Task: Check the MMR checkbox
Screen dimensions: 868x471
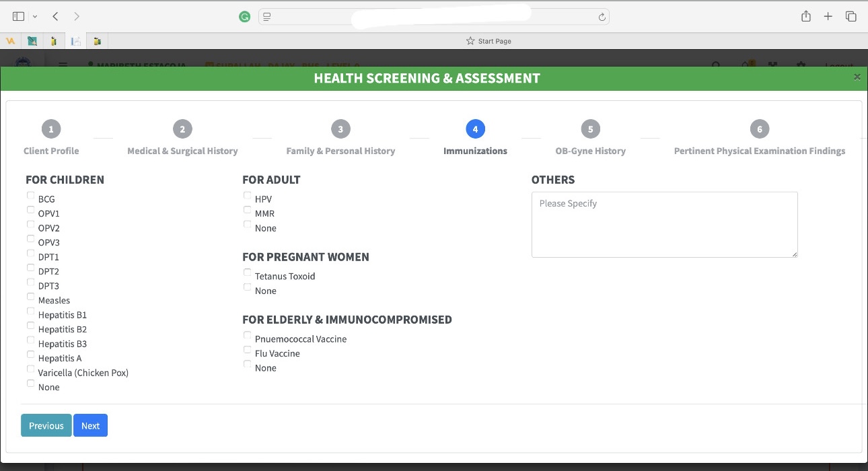Action: pyautogui.click(x=247, y=210)
